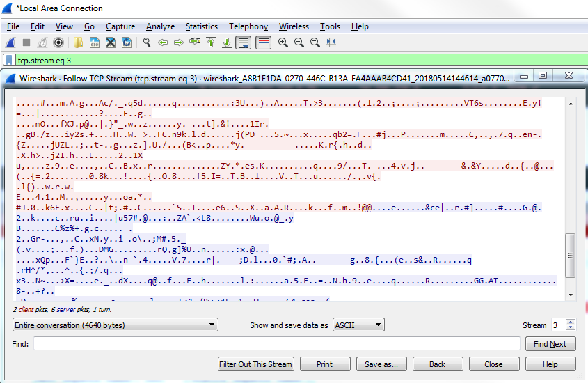The image size is (588, 383).
Task: Zoom out main window text
Action: click(299, 42)
